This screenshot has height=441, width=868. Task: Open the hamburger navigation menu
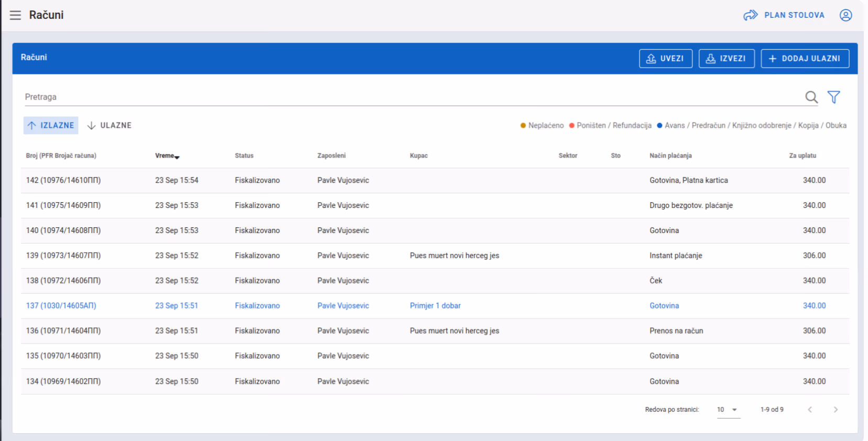click(x=15, y=15)
